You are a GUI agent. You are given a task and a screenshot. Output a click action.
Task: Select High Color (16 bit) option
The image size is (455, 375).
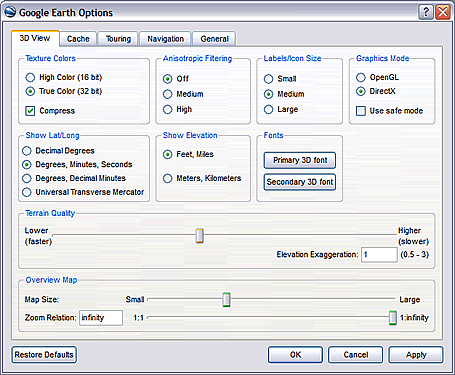tap(30, 77)
